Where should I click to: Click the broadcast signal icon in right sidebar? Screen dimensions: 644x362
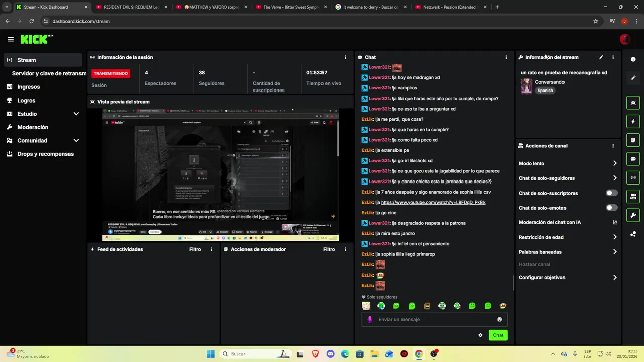pyautogui.click(x=633, y=177)
